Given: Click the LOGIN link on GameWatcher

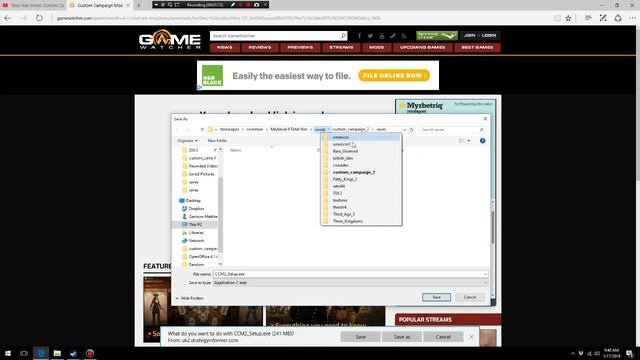Looking at the screenshot, I should (x=489, y=36).
